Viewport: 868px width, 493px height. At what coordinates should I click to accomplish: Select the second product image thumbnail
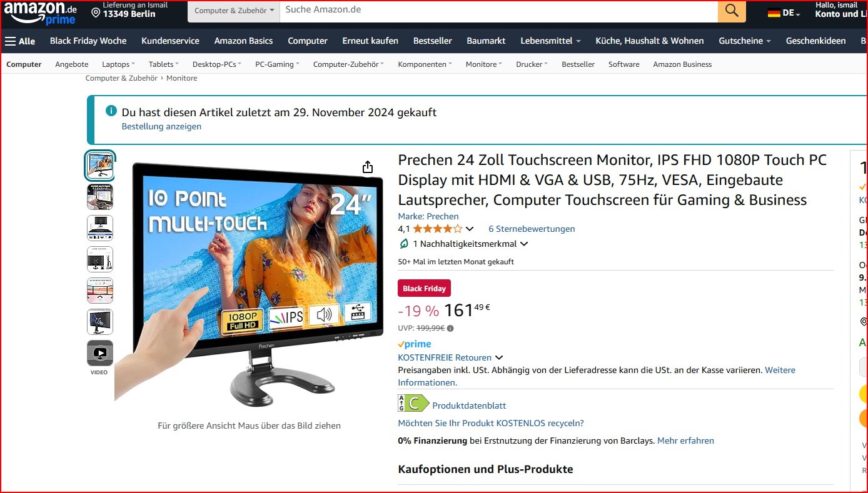100,197
